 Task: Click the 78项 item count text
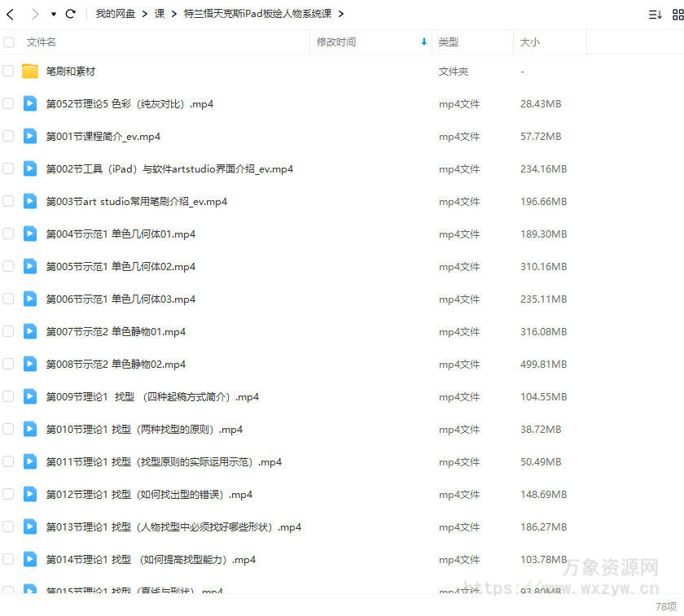[x=668, y=606]
